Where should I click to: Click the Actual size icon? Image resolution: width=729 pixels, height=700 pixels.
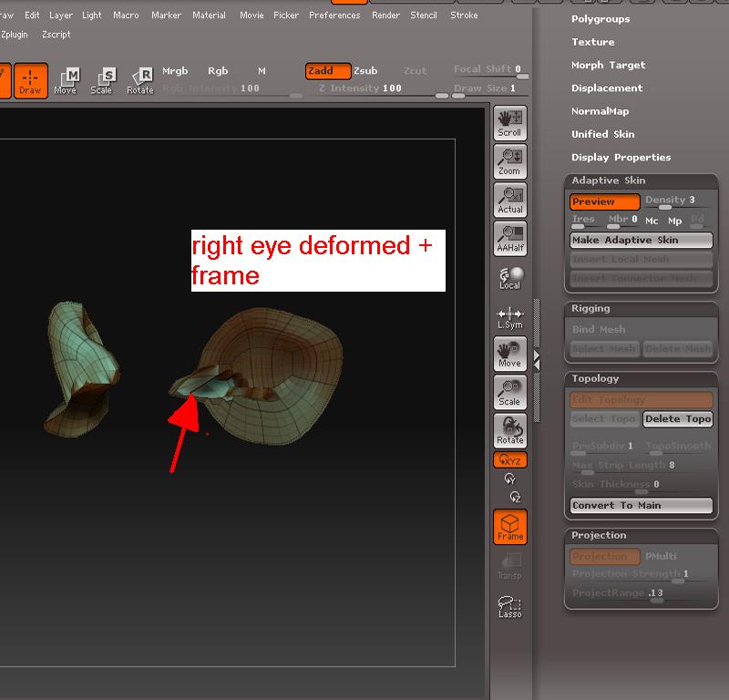coord(509,201)
